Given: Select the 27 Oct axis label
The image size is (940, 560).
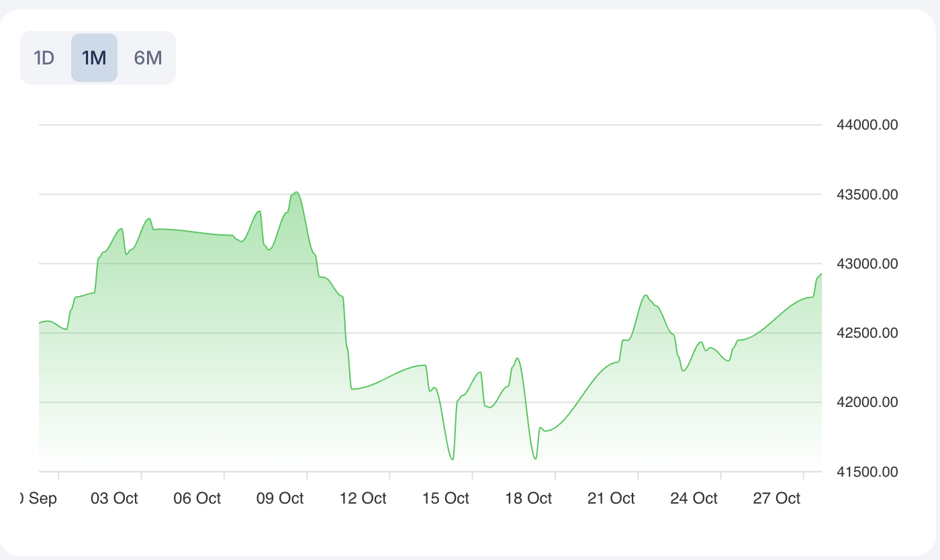Looking at the screenshot, I should coord(777,498).
